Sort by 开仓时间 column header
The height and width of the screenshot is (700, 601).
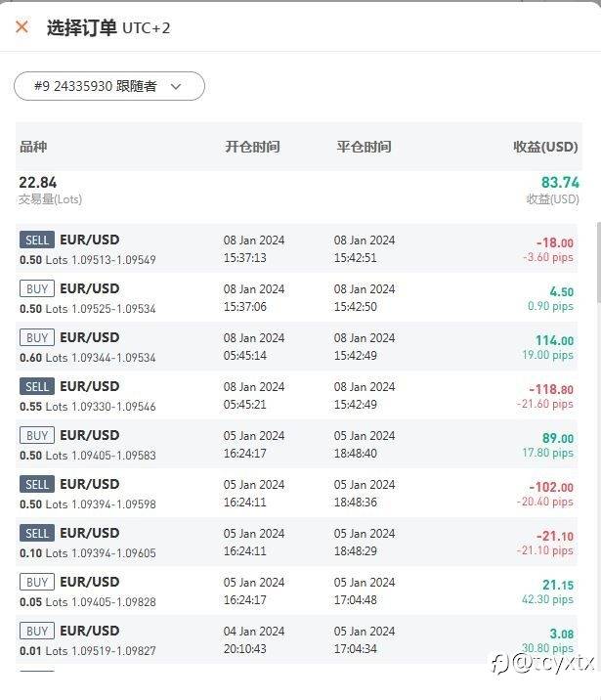coord(252,147)
